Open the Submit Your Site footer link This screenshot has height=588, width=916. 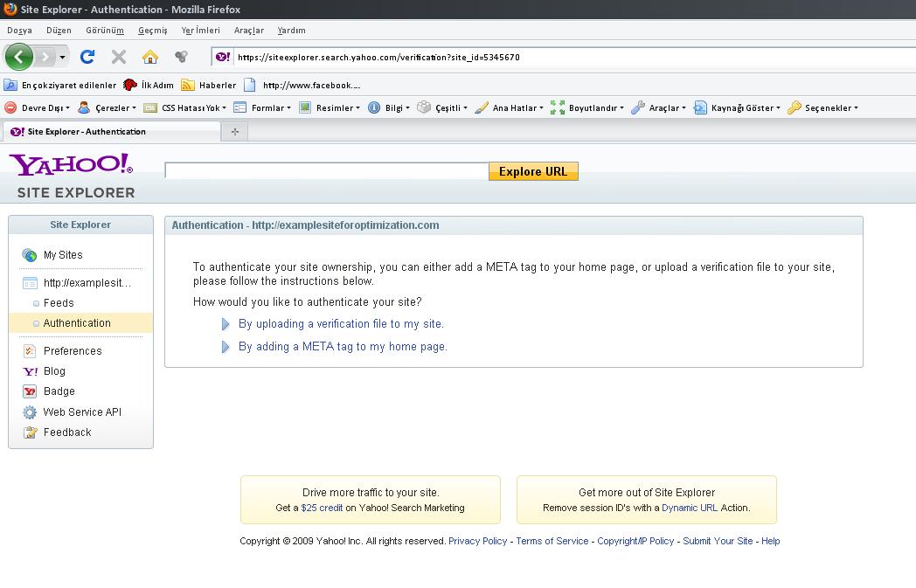coord(718,541)
